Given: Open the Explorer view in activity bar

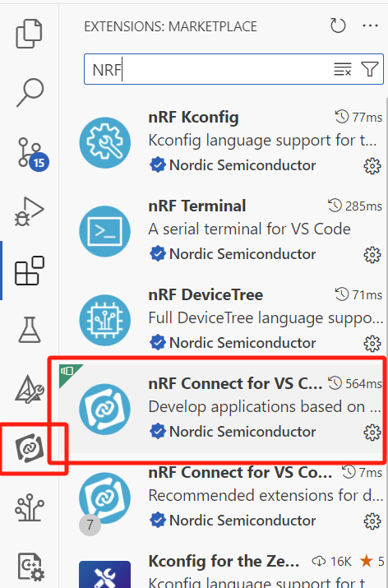Looking at the screenshot, I should 30,34.
